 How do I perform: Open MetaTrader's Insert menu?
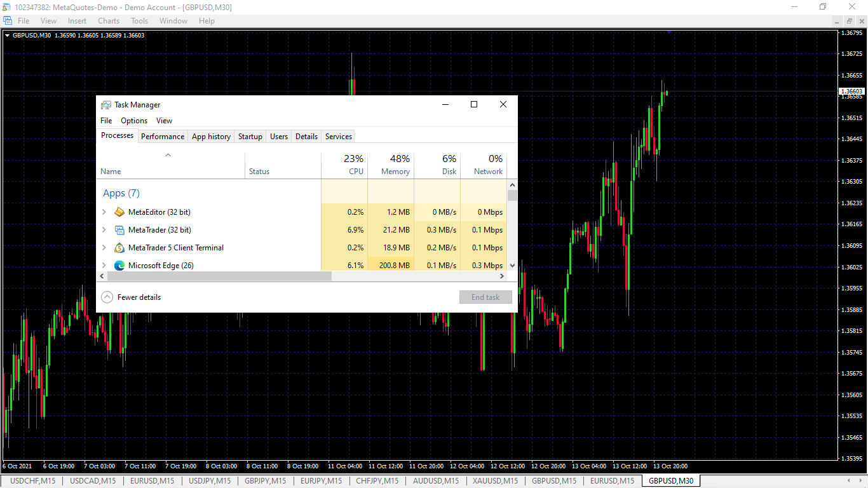(77, 21)
